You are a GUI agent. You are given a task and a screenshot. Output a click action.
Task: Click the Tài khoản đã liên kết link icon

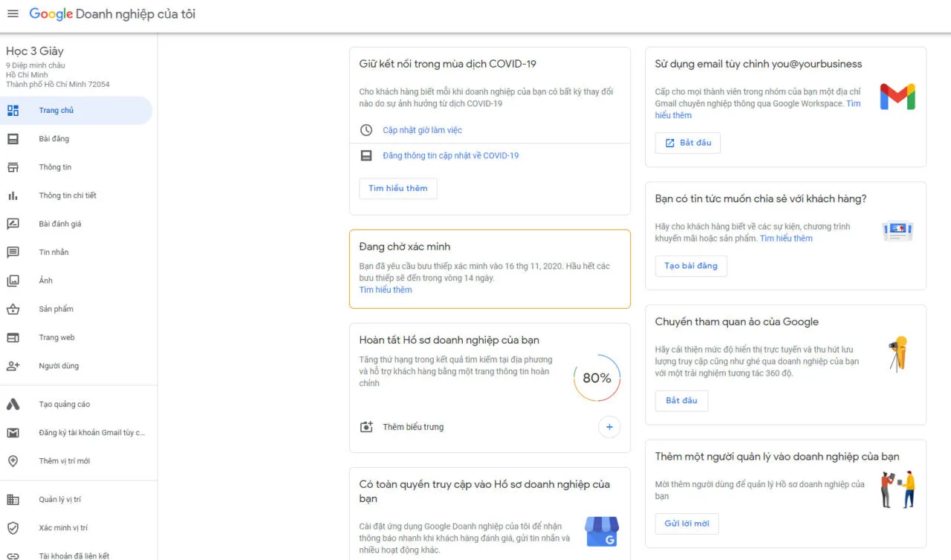(13, 556)
